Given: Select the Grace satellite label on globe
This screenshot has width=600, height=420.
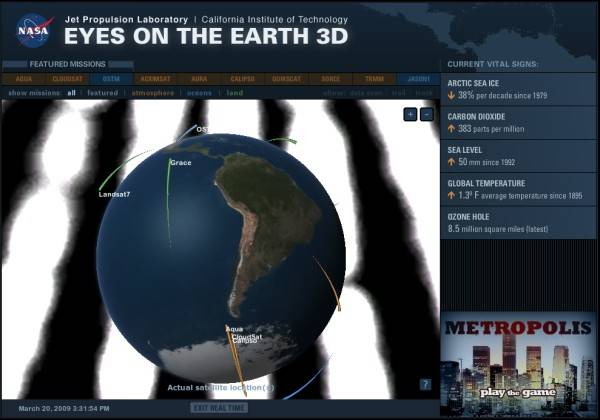Looking at the screenshot, I should pos(181,163).
